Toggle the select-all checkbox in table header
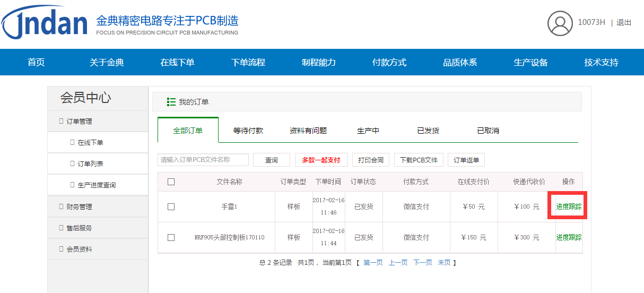 click(x=171, y=182)
